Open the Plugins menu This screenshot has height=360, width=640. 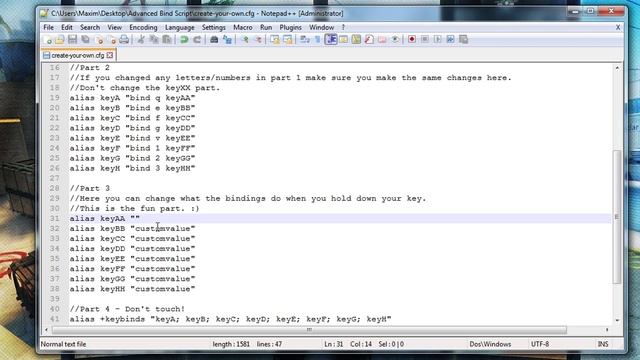tap(290, 27)
